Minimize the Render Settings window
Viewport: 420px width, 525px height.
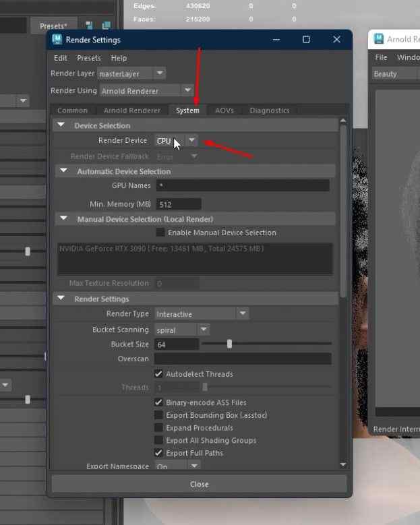tap(276, 40)
